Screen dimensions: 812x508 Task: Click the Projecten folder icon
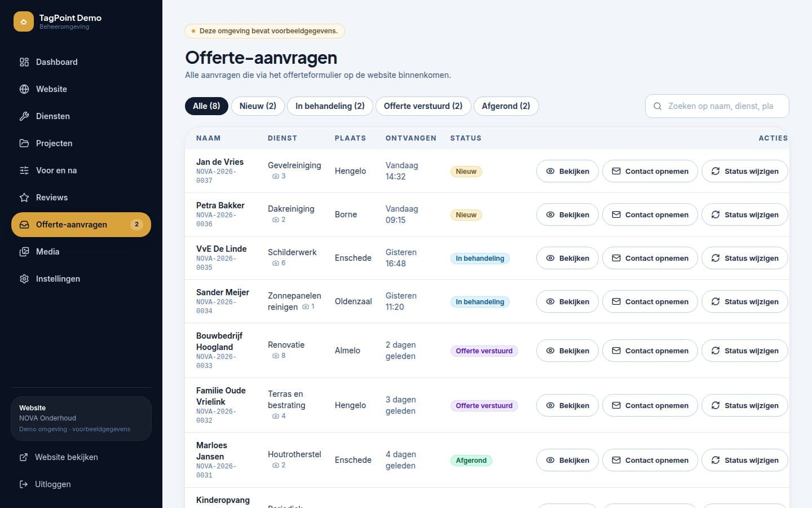point(24,143)
